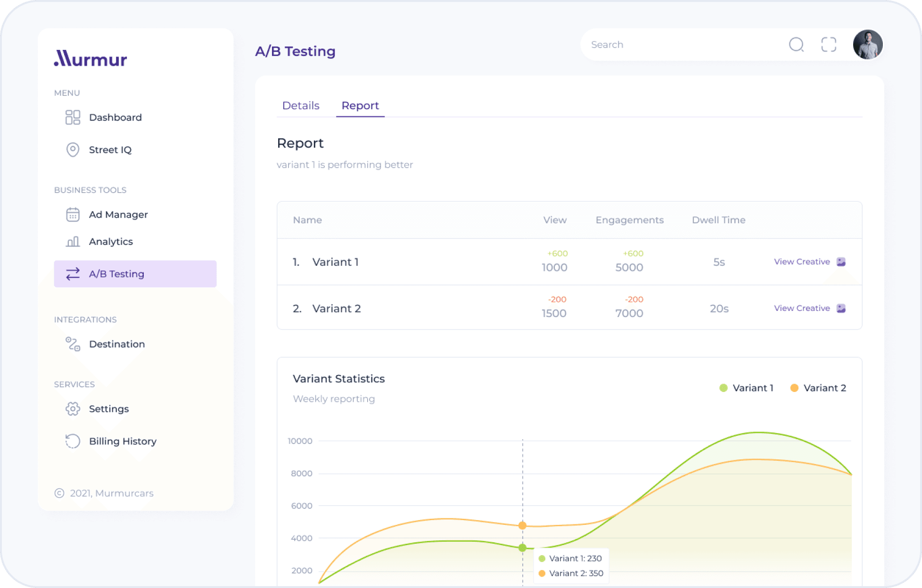Click the orange Variant 2 chart data point
This screenshot has height=588, width=922.
point(522,525)
